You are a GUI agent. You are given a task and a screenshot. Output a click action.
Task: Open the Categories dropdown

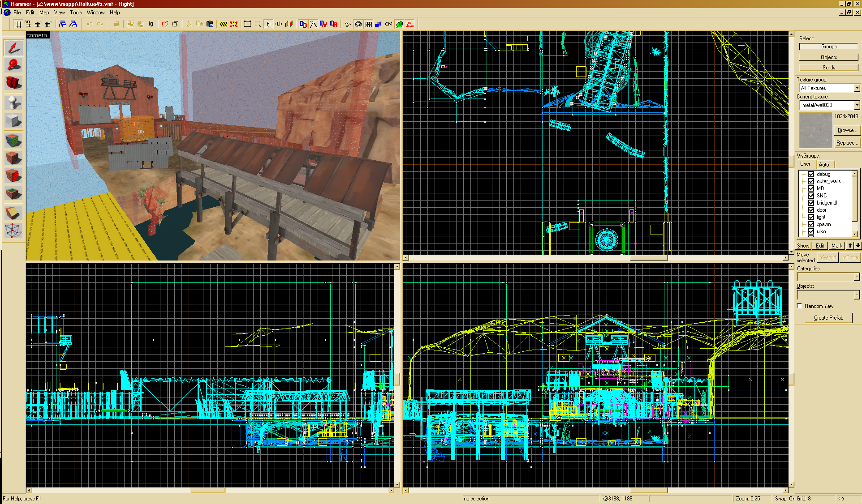856,277
